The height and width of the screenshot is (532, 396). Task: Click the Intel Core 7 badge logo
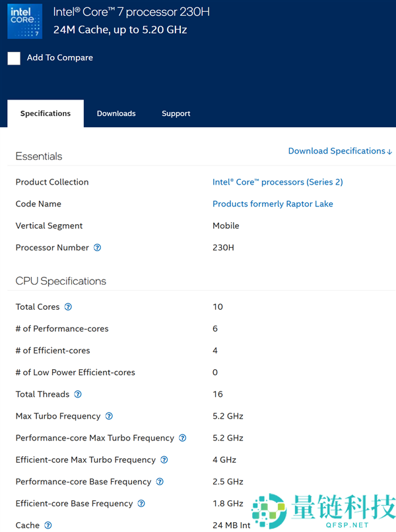25,21
